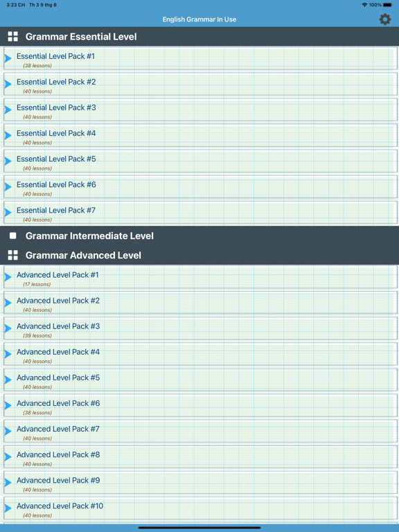
Task: Click arrow icon for Advanced Level Pack #9
Action: click(8, 482)
